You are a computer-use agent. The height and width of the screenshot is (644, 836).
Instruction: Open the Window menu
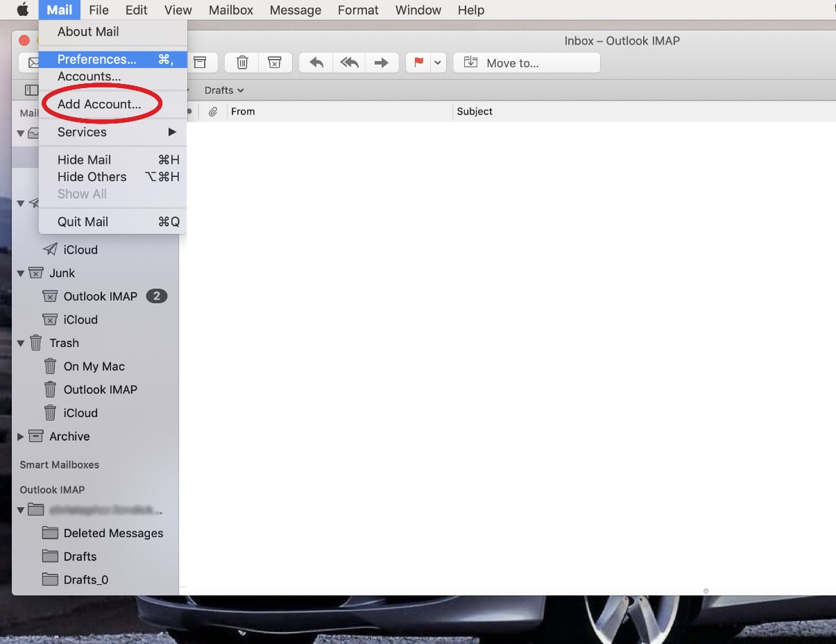point(418,10)
